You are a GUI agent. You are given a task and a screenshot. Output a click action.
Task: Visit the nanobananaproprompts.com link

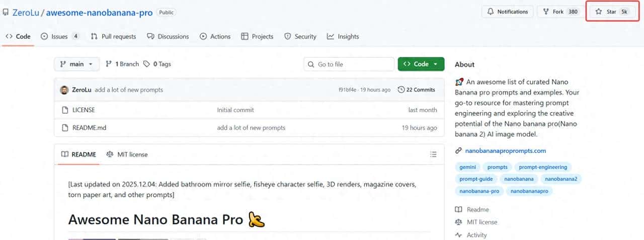pos(505,150)
